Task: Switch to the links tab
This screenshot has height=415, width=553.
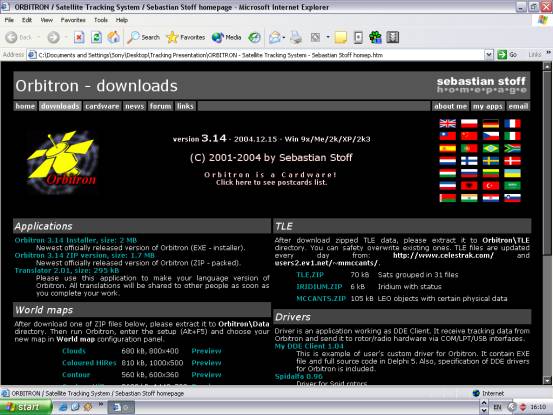Action: click(x=185, y=106)
